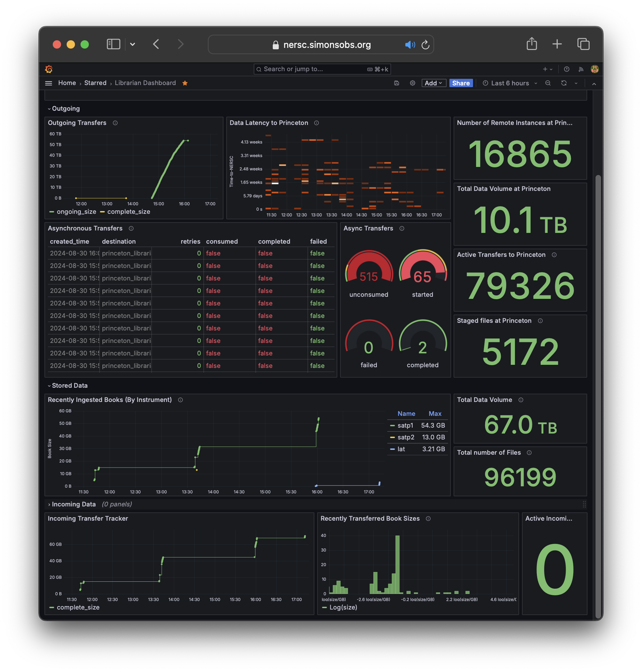This screenshot has width=642, height=672.
Task: Open the news feed RSS icon
Action: [581, 69]
